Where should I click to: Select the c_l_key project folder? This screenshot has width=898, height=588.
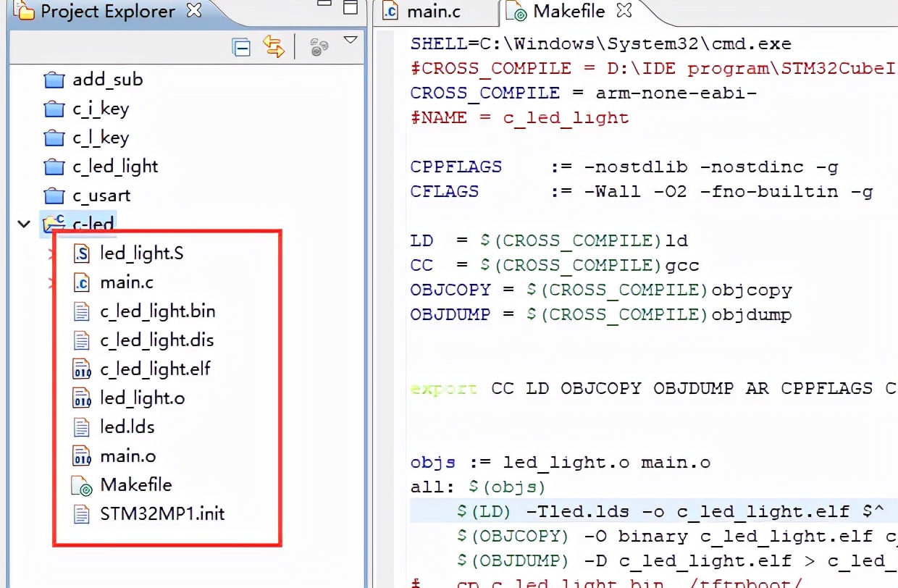pos(100,138)
